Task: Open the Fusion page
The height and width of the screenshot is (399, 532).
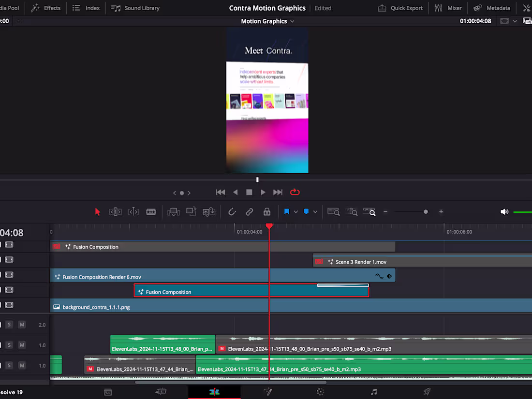Action: pyautogui.click(x=268, y=392)
